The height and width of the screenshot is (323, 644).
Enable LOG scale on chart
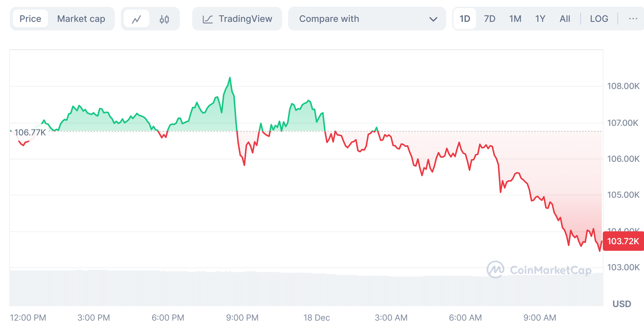coord(599,19)
